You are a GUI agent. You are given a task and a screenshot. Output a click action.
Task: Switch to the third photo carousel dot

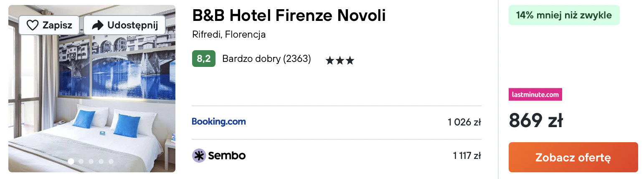[x=91, y=161]
